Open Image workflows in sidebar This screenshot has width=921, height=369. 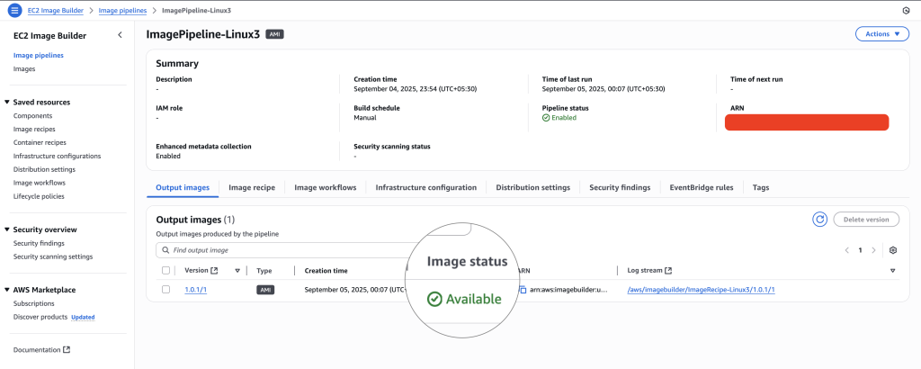coord(39,183)
